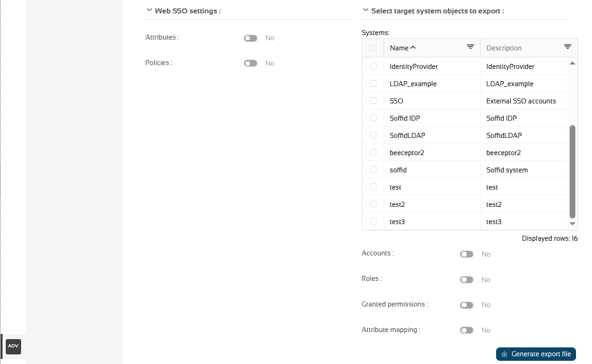The image size is (592, 364).
Task: Select the Soffid IDP row checkbox
Action: click(373, 118)
